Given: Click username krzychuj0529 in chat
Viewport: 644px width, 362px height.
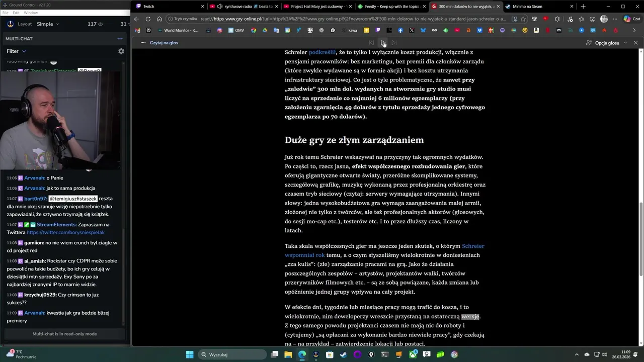Looking at the screenshot, I should 40,295.
